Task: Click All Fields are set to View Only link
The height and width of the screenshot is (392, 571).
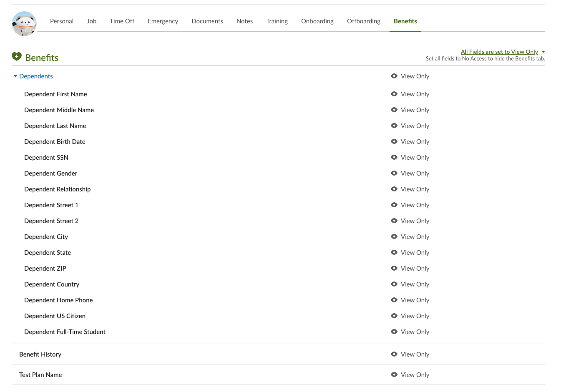Action: [x=499, y=52]
